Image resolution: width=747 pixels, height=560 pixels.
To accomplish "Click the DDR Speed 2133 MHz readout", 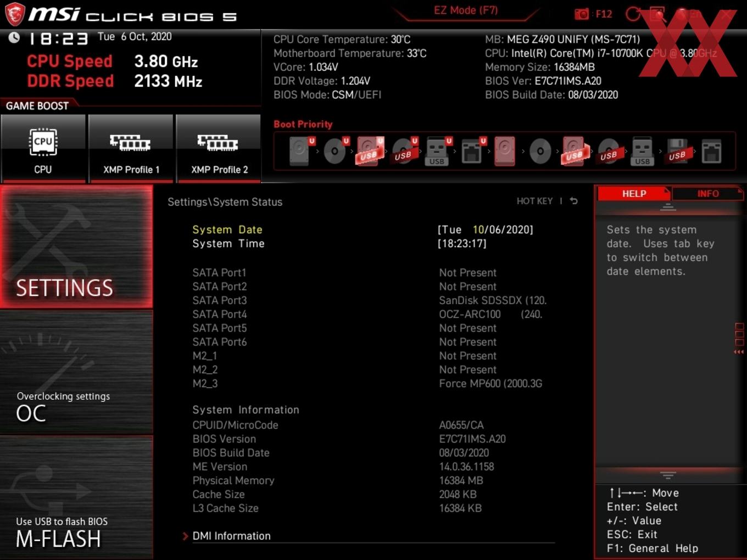I will click(x=114, y=81).
